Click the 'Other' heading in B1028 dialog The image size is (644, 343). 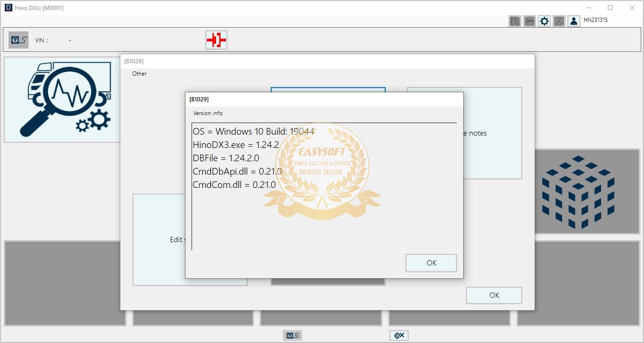pyautogui.click(x=139, y=74)
